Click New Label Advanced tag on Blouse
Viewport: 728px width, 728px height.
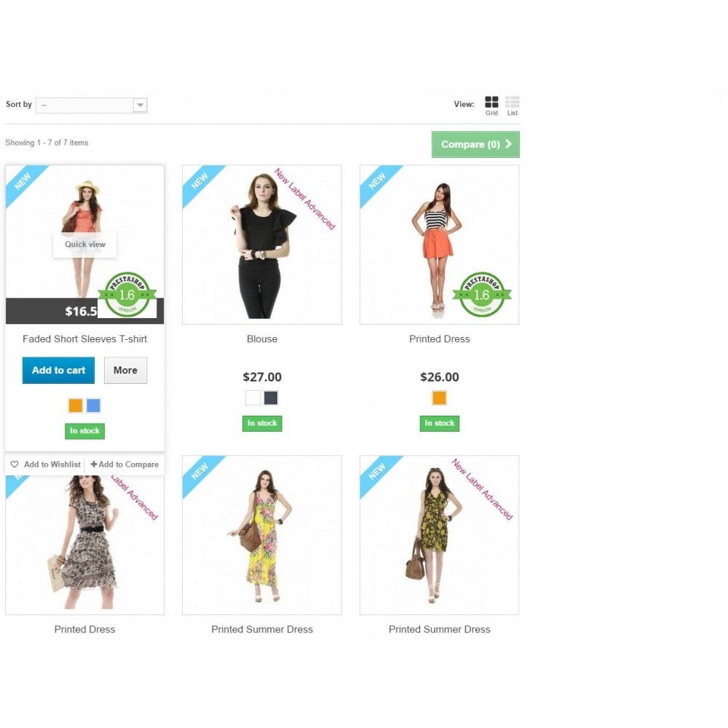click(304, 199)
